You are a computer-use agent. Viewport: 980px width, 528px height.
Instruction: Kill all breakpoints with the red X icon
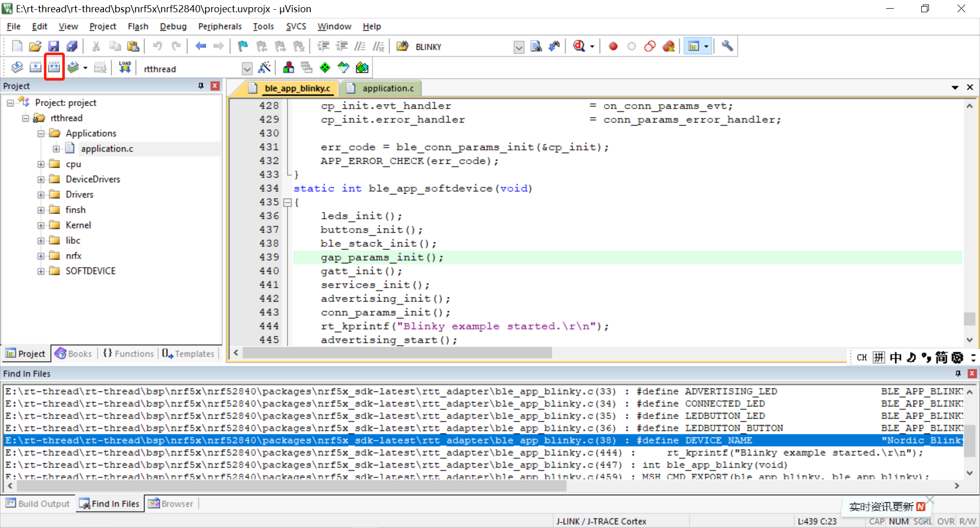[669, 46]
